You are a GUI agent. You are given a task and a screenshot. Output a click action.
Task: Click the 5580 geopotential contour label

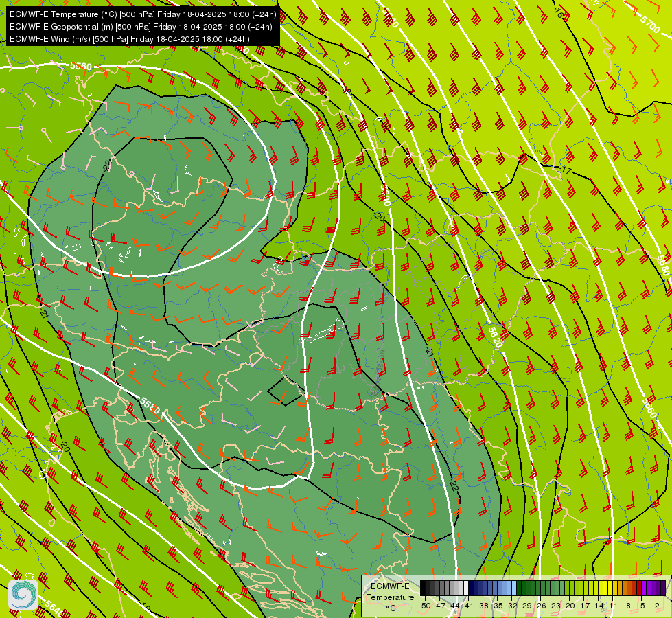tap(150, 406)
